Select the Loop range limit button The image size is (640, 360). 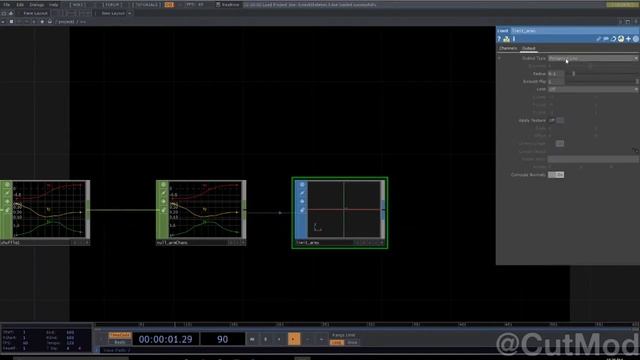point(337,342)
